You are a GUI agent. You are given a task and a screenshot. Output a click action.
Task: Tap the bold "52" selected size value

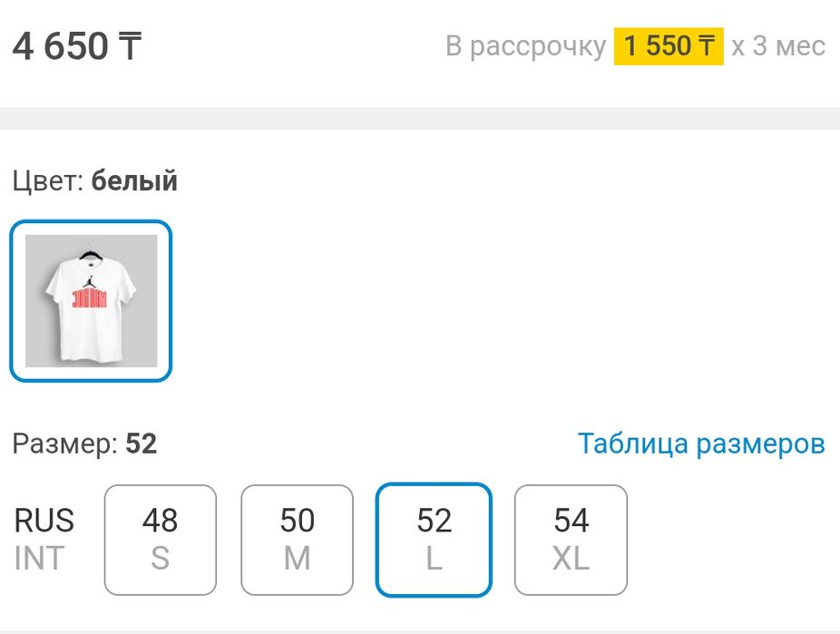click(142, 444)
